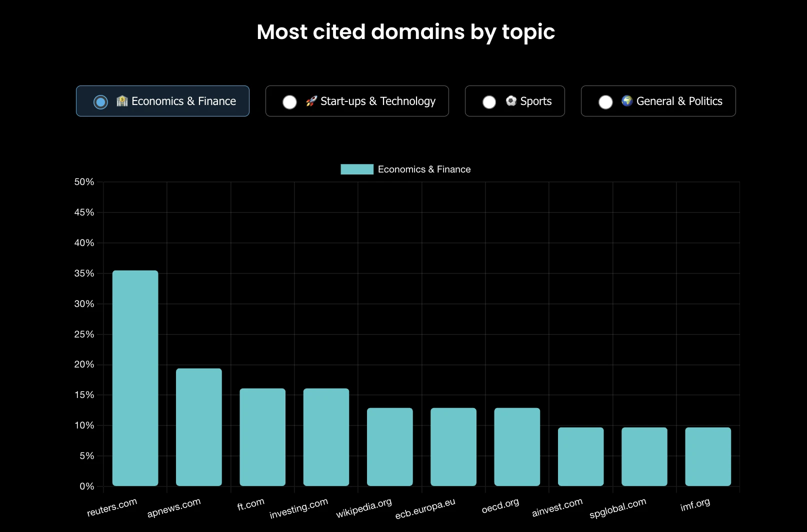Select the Start-ups & Technology radio button
This screenshot has width=807, height=532.
pos(289,102)
